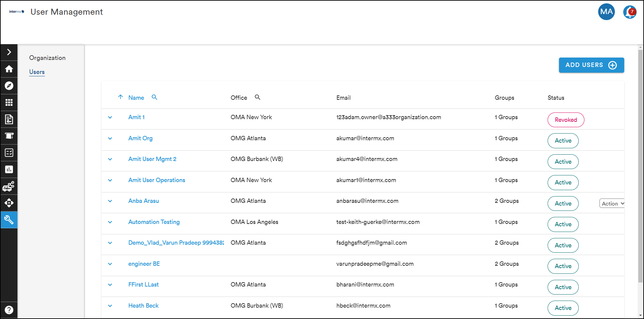
Task: Expand the Amit Org row
Action: point(110,139)
